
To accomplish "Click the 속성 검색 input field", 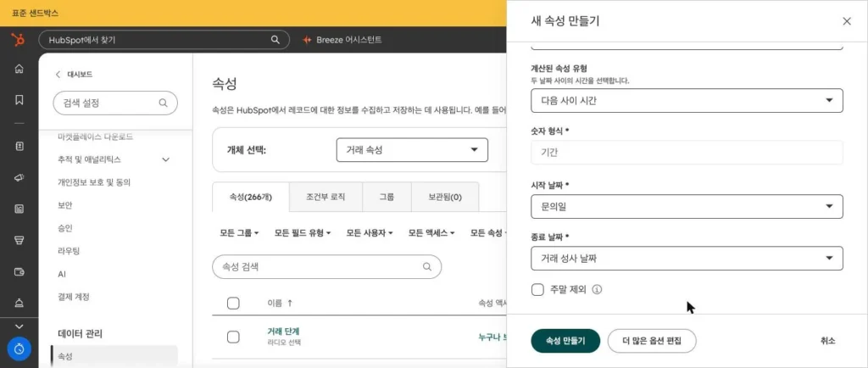I will tap(326, 267).
